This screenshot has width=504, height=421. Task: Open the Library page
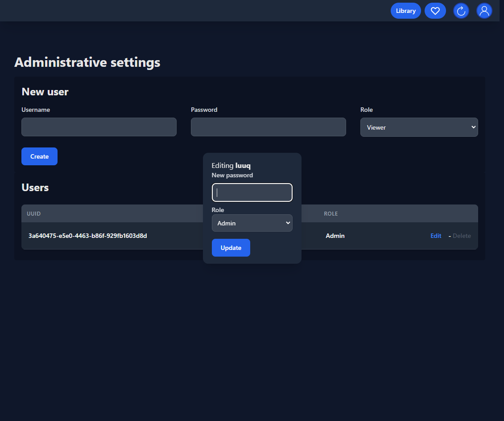[405, 11]
